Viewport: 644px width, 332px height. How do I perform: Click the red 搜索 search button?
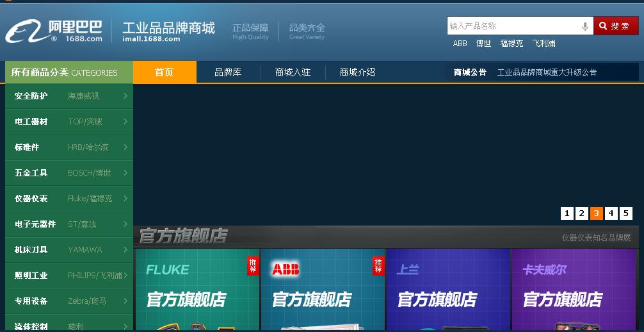tap(616, 26)
